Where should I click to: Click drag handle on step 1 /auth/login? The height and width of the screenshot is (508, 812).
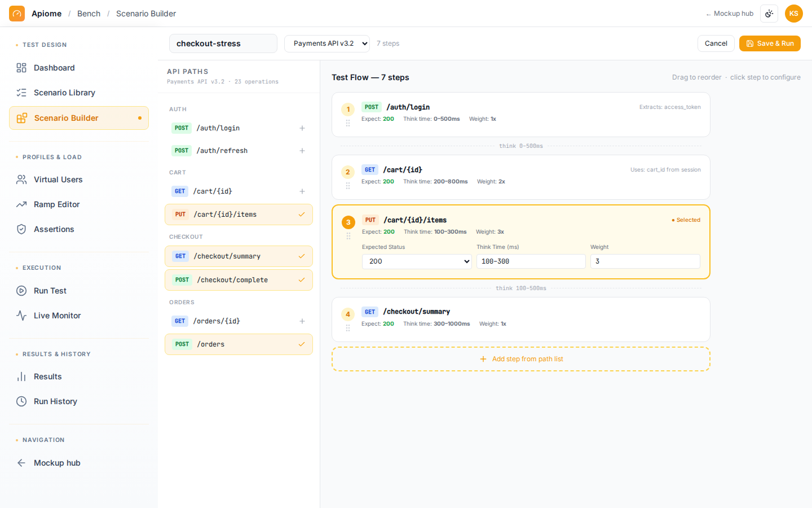348,122
